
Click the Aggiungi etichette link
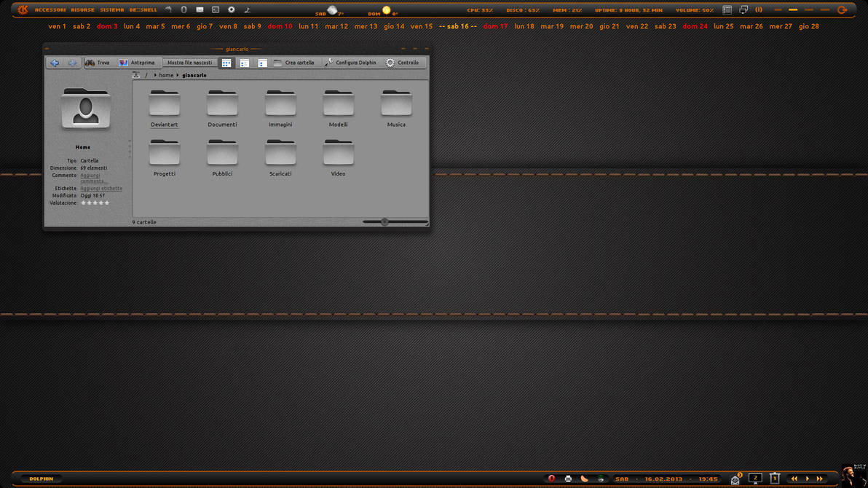101,189
